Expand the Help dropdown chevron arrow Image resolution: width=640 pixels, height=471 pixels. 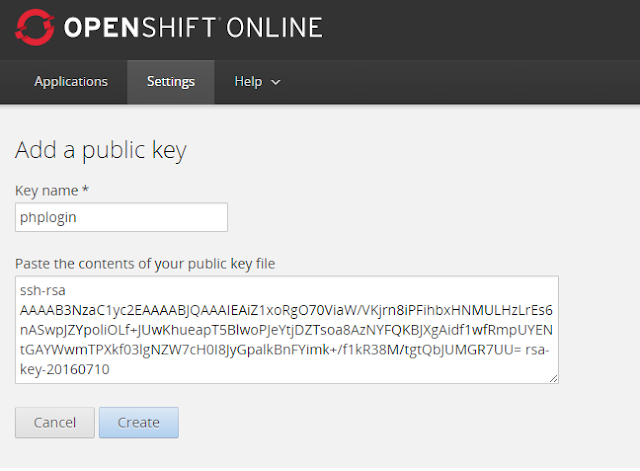(276, 82)
